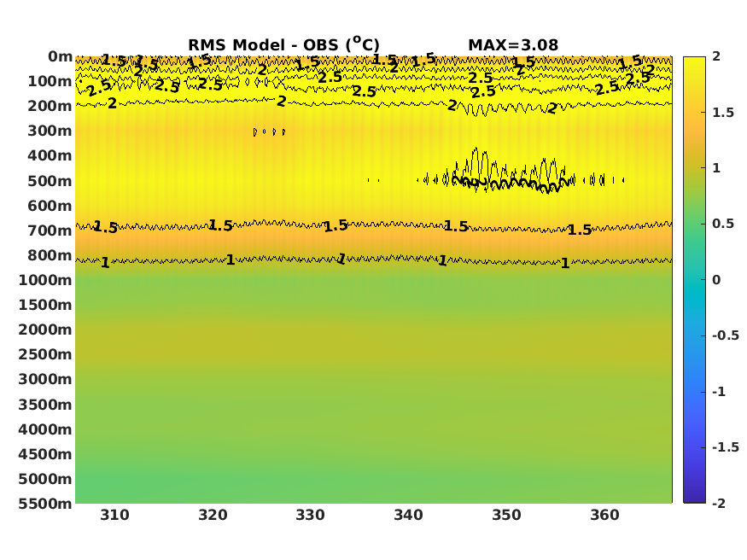Click the leftmost '2' contour label near 200m
This screenshot has height=560, width=747.
[112, 103]
